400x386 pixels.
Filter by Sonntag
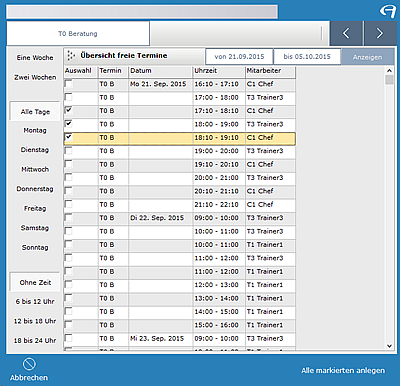[35, 248]
